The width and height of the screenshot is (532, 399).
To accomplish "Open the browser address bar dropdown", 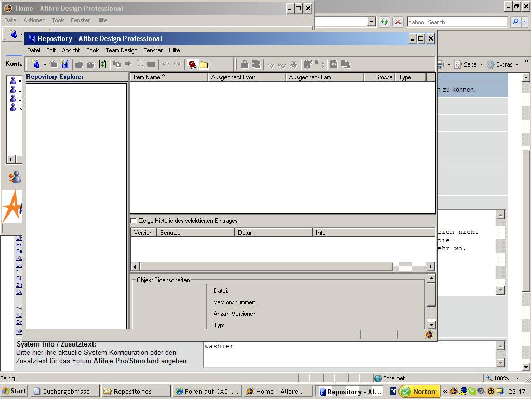I will pos(371,22).
